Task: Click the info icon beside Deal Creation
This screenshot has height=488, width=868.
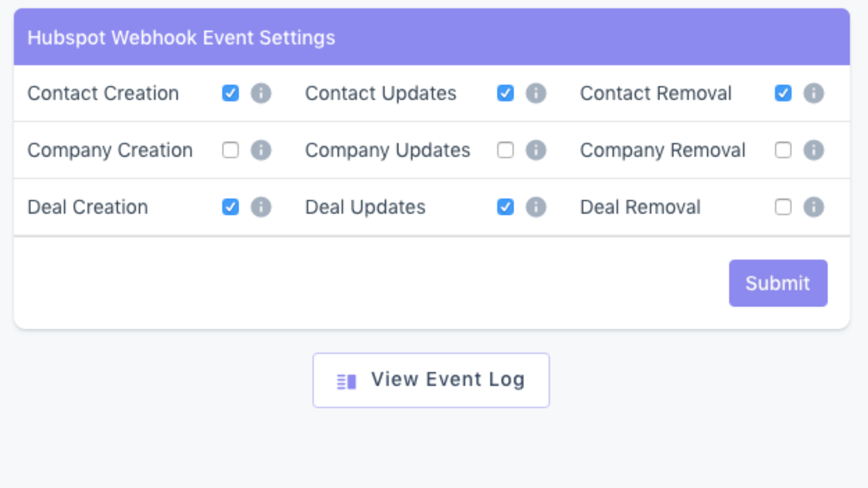Action: tap(261, 207)
